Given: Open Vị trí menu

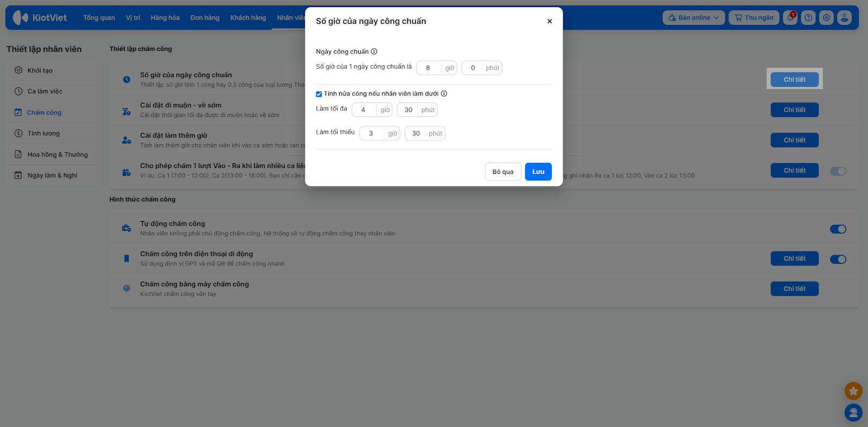Looking at the screenshot, I should point(133,18).
